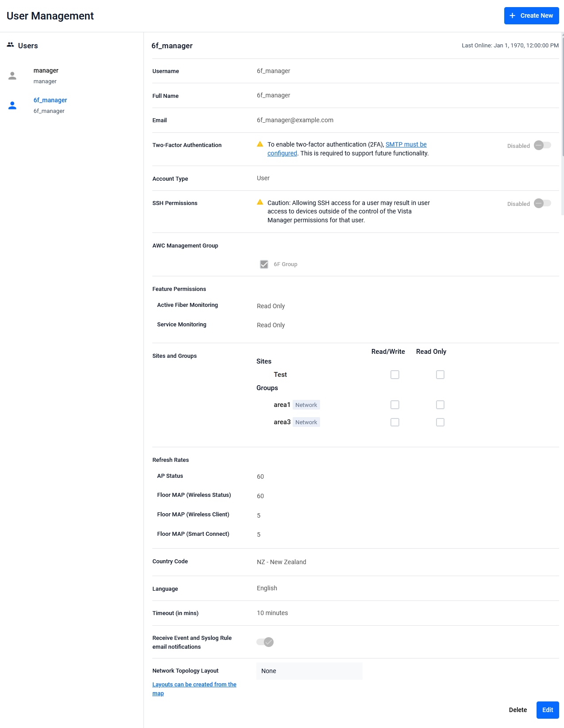Click the 2FA warning triangle icon
The image size is (564, 728).
260,144
